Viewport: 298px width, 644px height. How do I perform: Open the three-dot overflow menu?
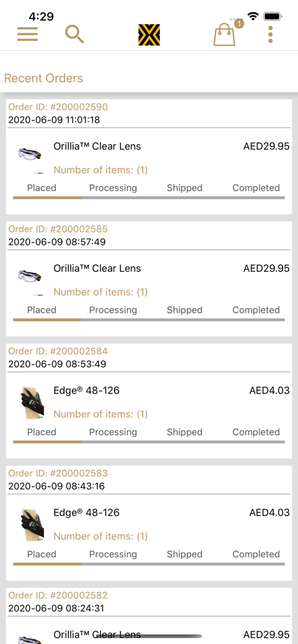(x=270, y=35)
